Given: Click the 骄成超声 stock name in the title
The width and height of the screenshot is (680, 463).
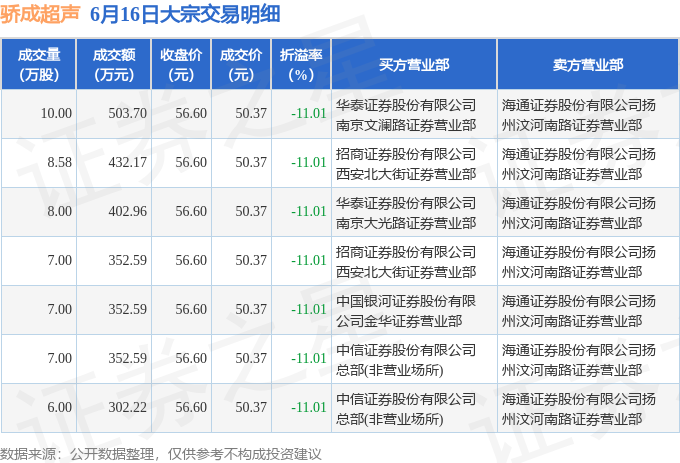Looking at the screenshot, I should (40, 14).
